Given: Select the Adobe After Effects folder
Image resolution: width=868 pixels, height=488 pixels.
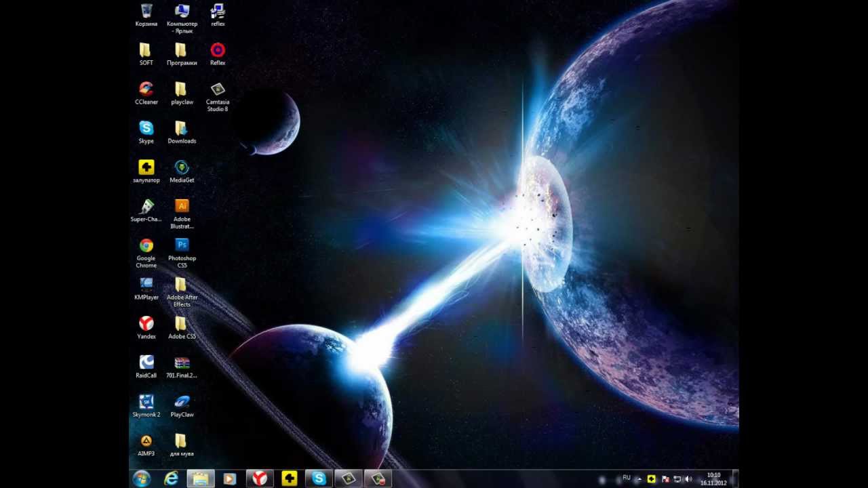Looking at the screenshot, I should pos(182,292).
